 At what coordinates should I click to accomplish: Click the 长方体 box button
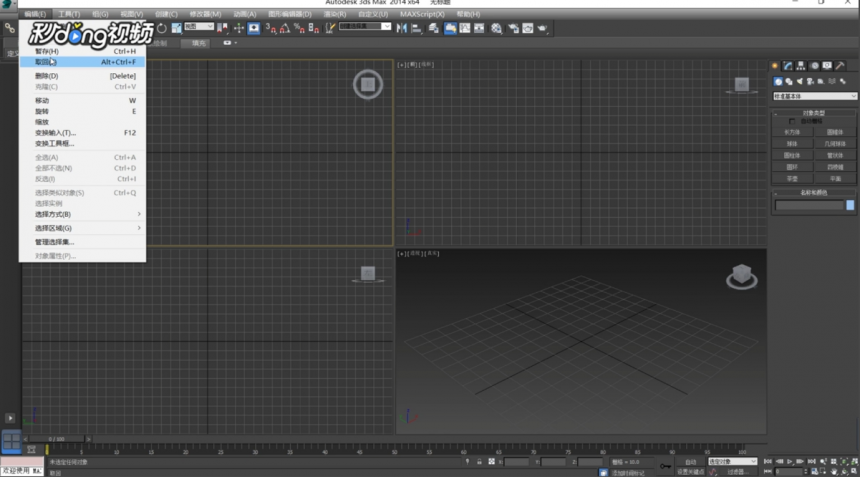point(792,132)
